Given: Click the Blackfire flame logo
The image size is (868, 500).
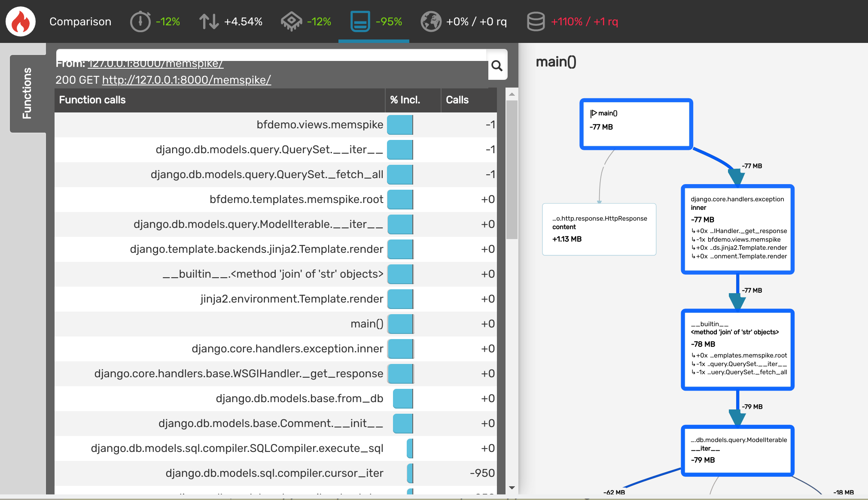Looking at the screenshot, I should (20, 21).
